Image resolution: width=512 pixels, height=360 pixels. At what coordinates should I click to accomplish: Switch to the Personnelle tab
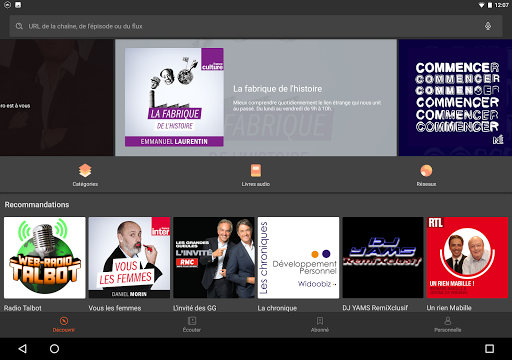coord(448,324)
